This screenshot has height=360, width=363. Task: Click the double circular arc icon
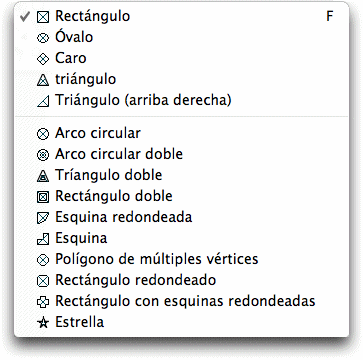click(x=43, y=155)
